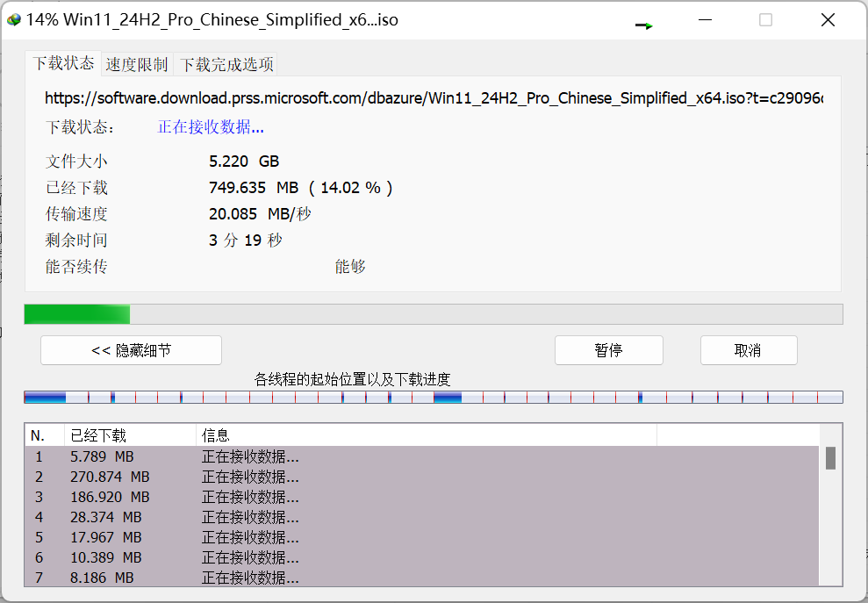Collapse details with the 隐藏细节 button
868x603 pixels.
[x=130, y=349]
